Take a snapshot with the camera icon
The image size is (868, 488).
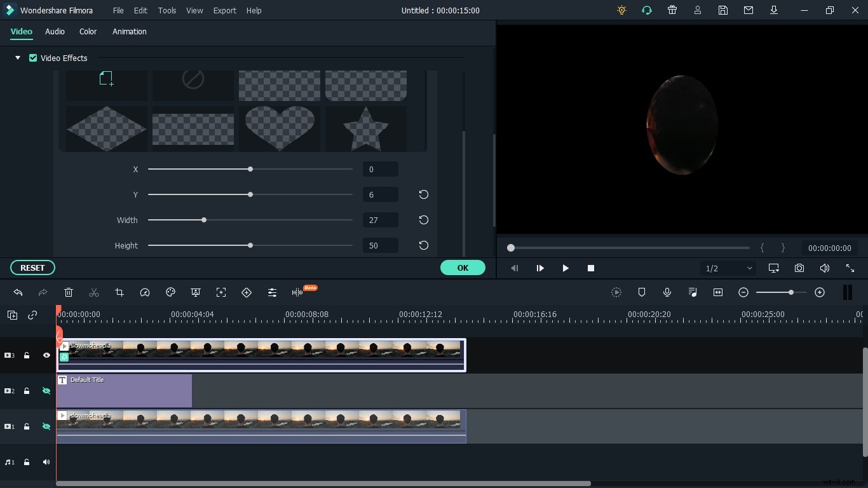click(799, 268)
